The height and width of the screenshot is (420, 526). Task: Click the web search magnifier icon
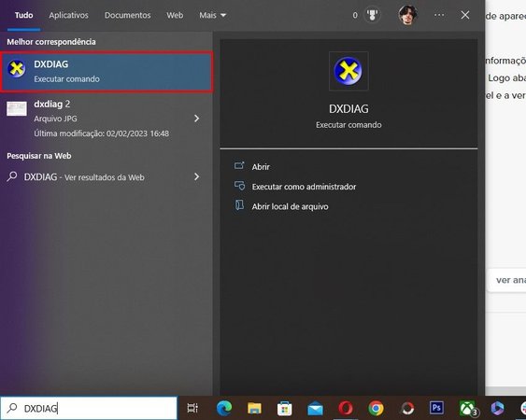point(12,176)
